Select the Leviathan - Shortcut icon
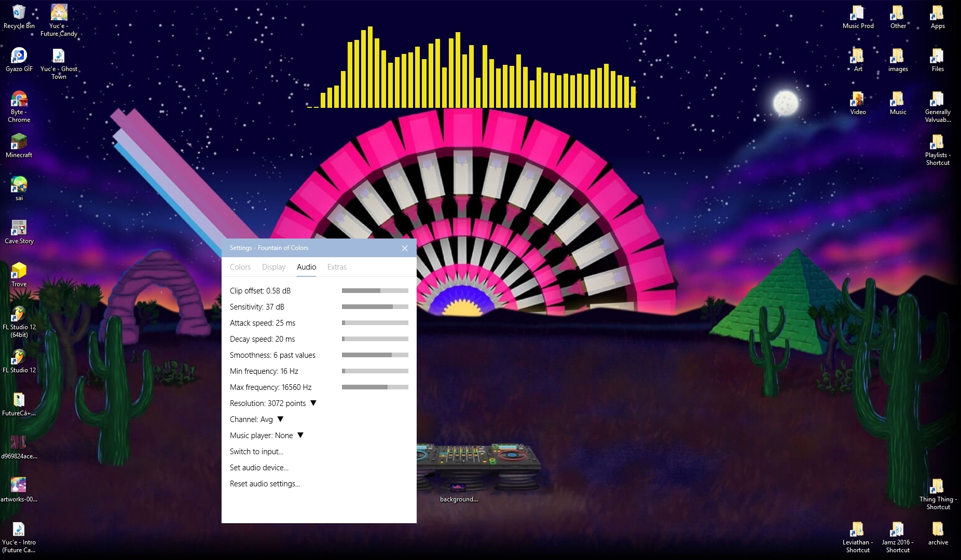The width and height of the screenshot is (961, 560). point(858,537)
